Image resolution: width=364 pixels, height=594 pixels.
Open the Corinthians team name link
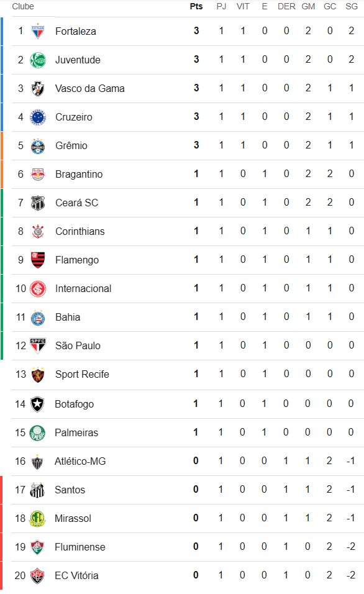[x=80, y=232]
